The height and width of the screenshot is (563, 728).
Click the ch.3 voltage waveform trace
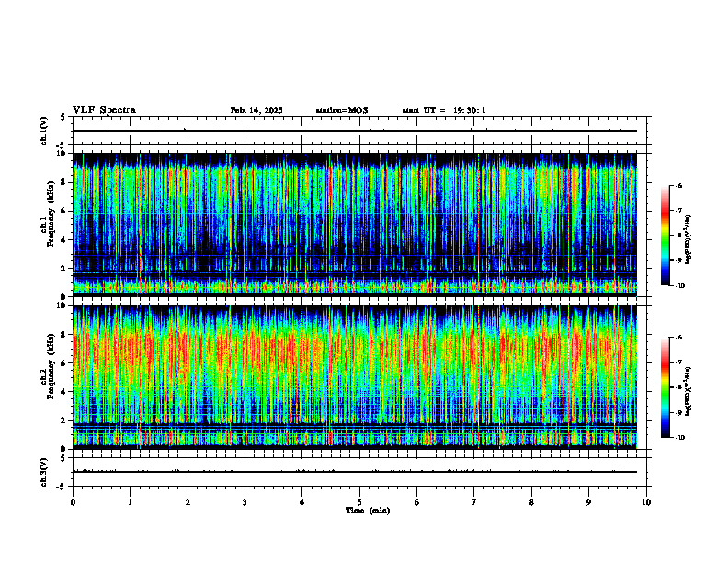355,472
